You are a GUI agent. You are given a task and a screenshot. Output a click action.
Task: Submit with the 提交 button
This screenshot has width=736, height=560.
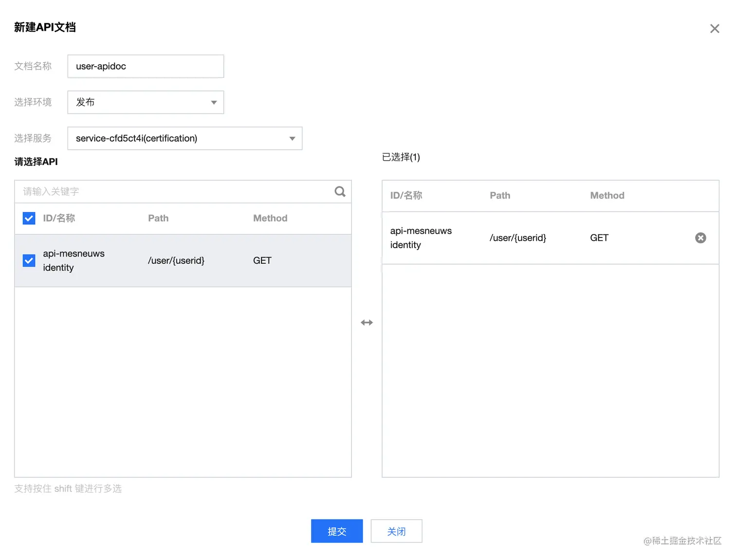(337, 531)
